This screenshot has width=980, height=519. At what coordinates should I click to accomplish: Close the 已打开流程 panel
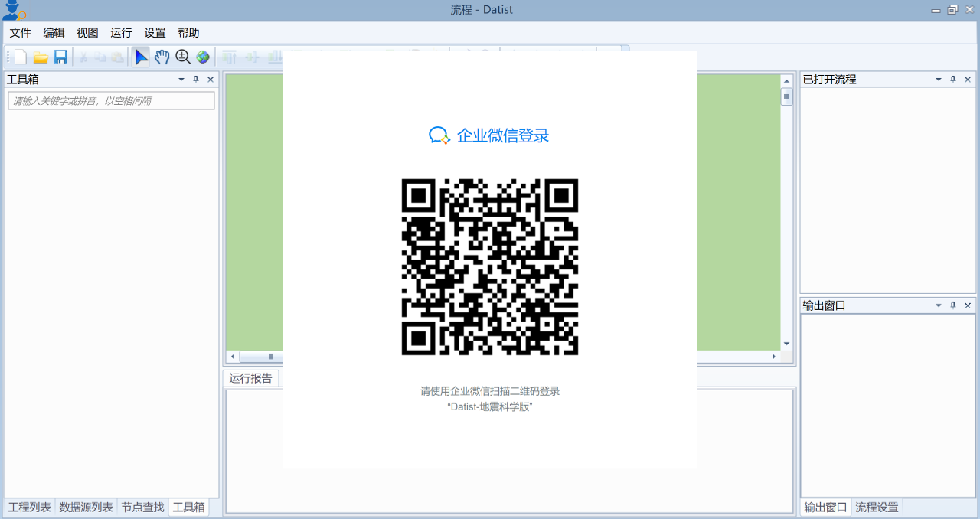point(968,79)
